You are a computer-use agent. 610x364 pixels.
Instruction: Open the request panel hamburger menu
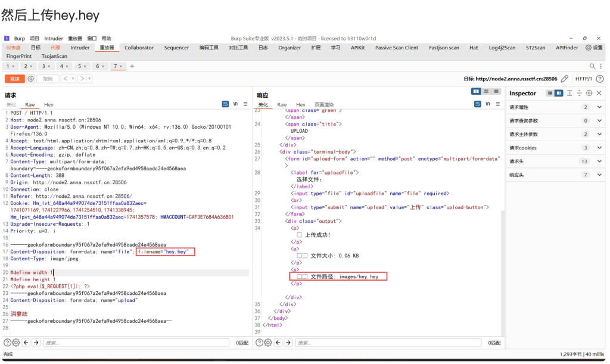point(245,104)
